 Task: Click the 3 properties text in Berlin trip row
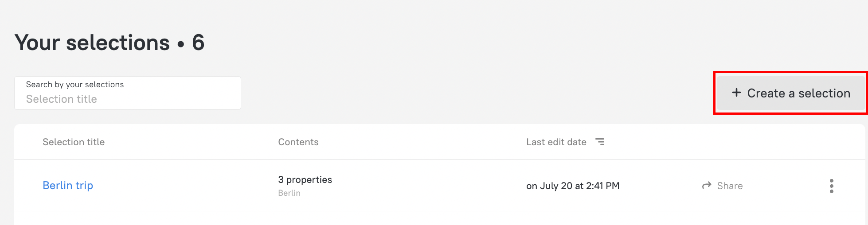305,180
